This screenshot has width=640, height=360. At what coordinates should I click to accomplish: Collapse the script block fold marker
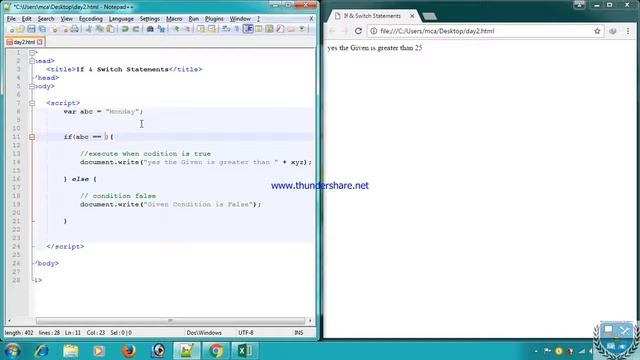pos(32,103)
